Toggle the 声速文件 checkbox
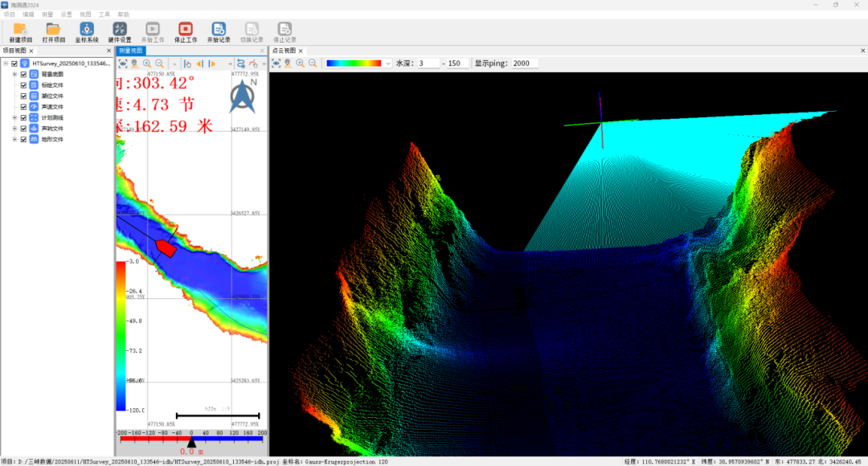868x466 pixels. tap(23, 107)
